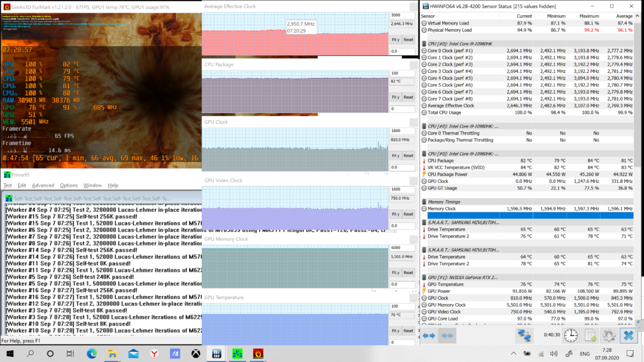The image size is (644, 362).
Task: Open the blue slashed-icon app on taskbar
Action: [x=175, y=353]
